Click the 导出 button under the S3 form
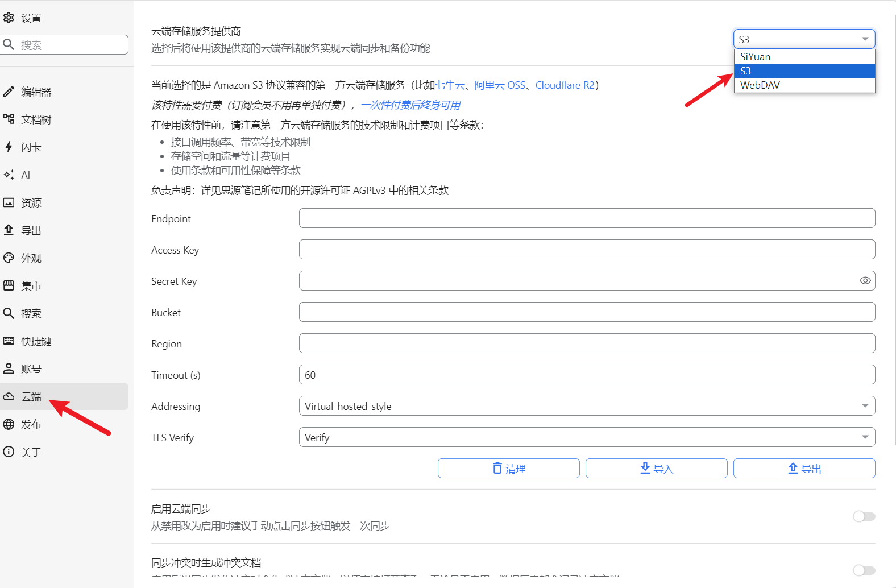This screenshot has height=588, width=896. tap(804, 469)
